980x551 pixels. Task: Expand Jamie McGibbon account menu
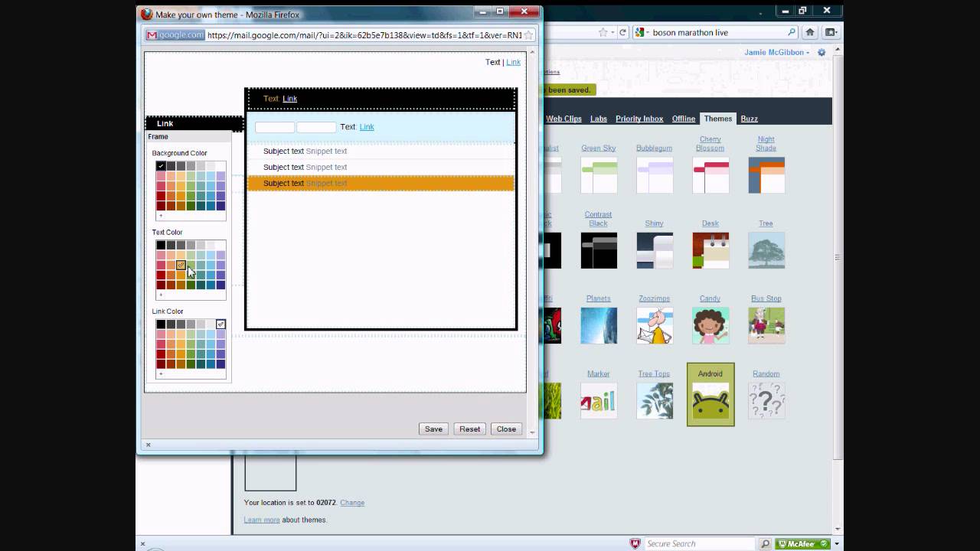776,52
